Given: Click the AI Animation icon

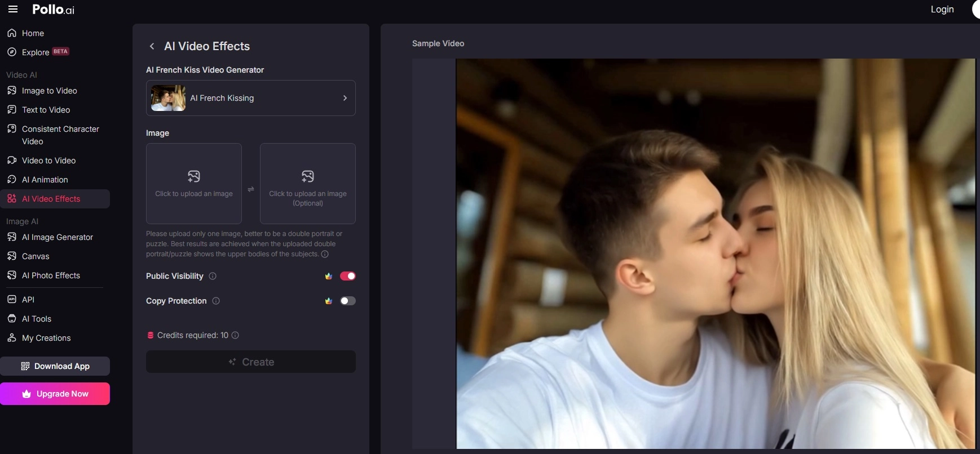Looking at the screenshot, I should [12, 179].
